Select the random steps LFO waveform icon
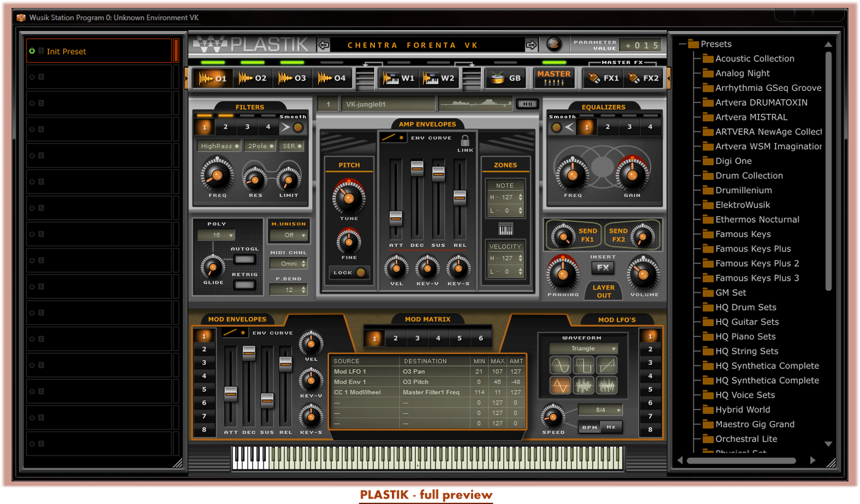The height and width of the screenshot is (504, 860). [x=584, y=386]
